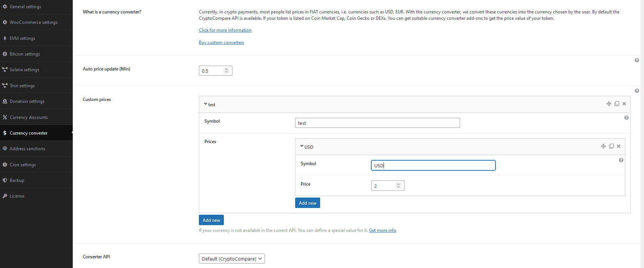Open Bitcoin settings in the sidebar

coord(25,54)
